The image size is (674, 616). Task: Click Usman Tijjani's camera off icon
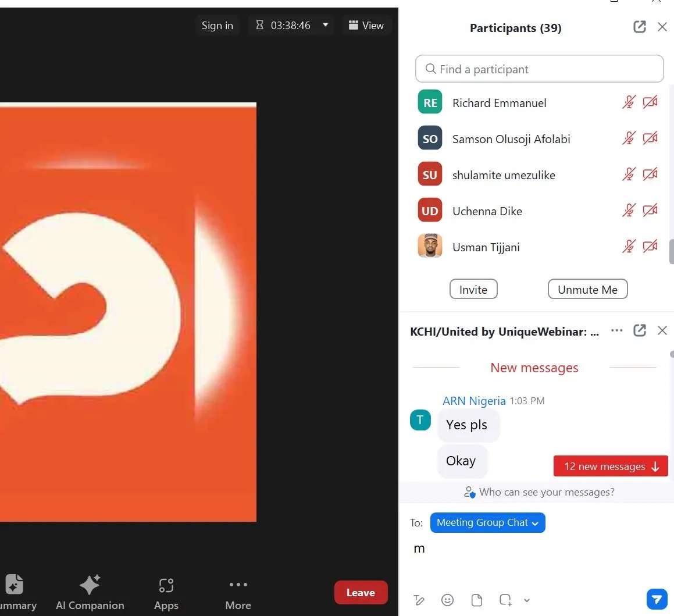(x=650, y=247)
